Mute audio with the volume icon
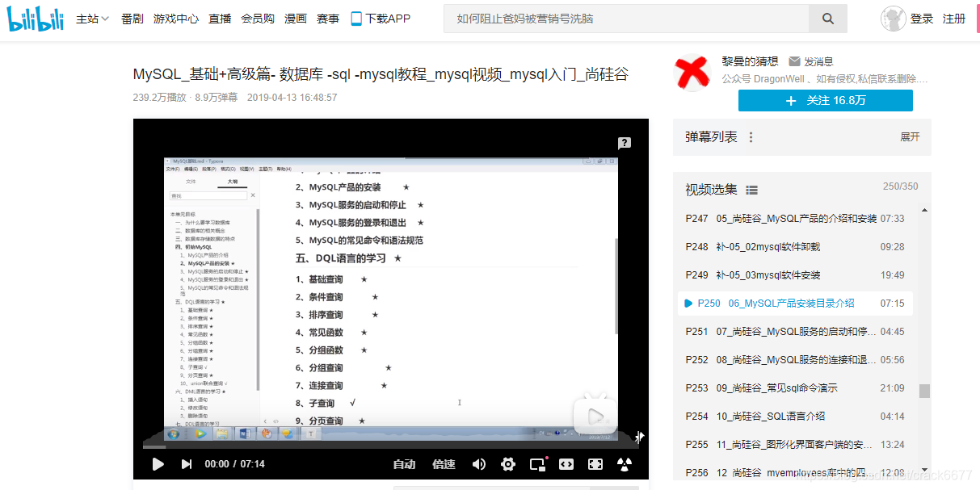 pos(479,464)
